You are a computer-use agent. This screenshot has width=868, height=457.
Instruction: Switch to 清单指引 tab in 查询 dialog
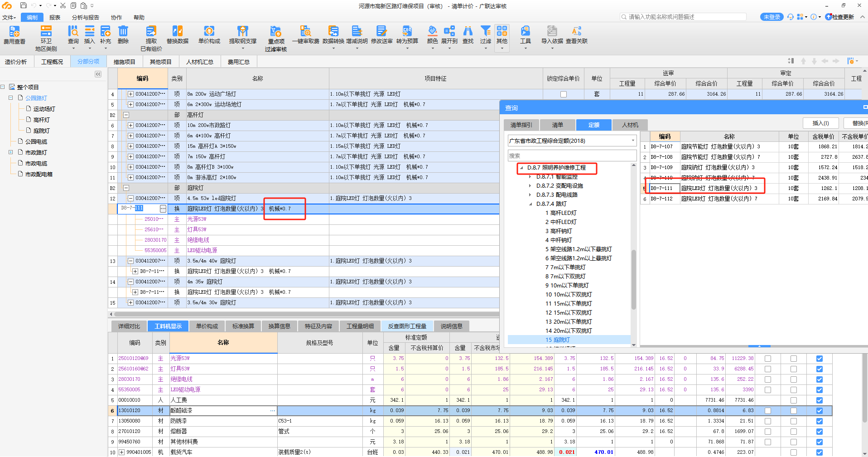click(521, 125)
